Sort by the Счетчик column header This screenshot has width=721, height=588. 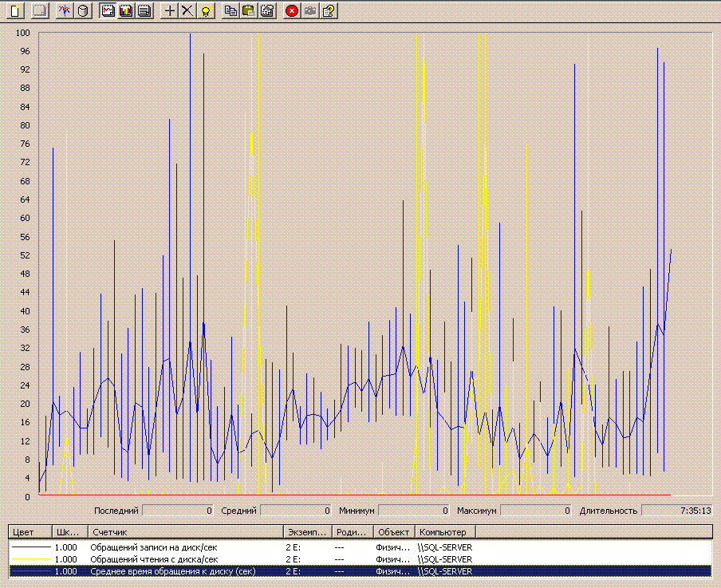183,531
